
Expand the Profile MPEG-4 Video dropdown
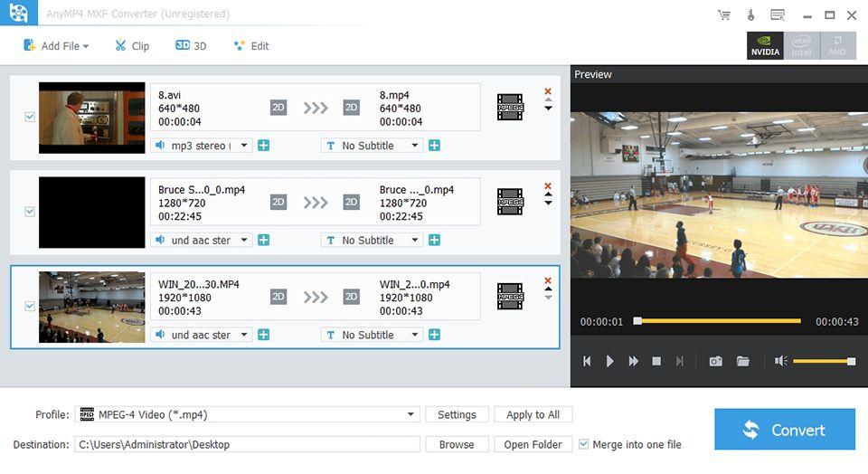(411, 414)
